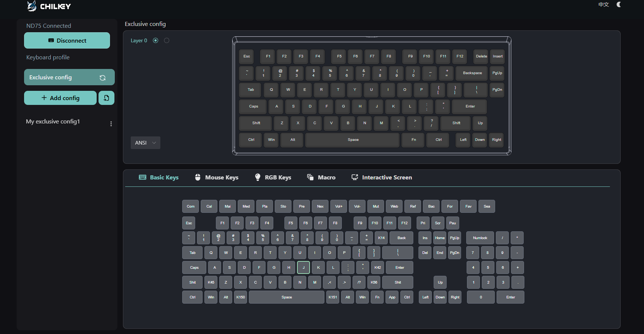Choose Nex next track key
This screenshot has width=644, height=334.
(x=320, y=206)
